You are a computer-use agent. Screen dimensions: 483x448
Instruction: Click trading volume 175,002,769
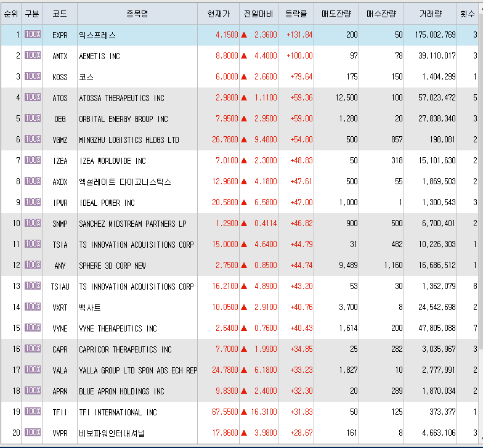click(x=435, y=35)
